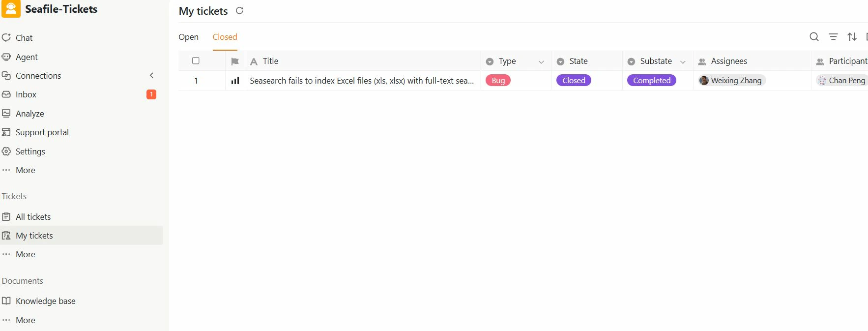Image resolution: width=868 pixels, height=331 pixels.
Task: Check the select-all checkbox in table header
Action: (x=196, y=61)
